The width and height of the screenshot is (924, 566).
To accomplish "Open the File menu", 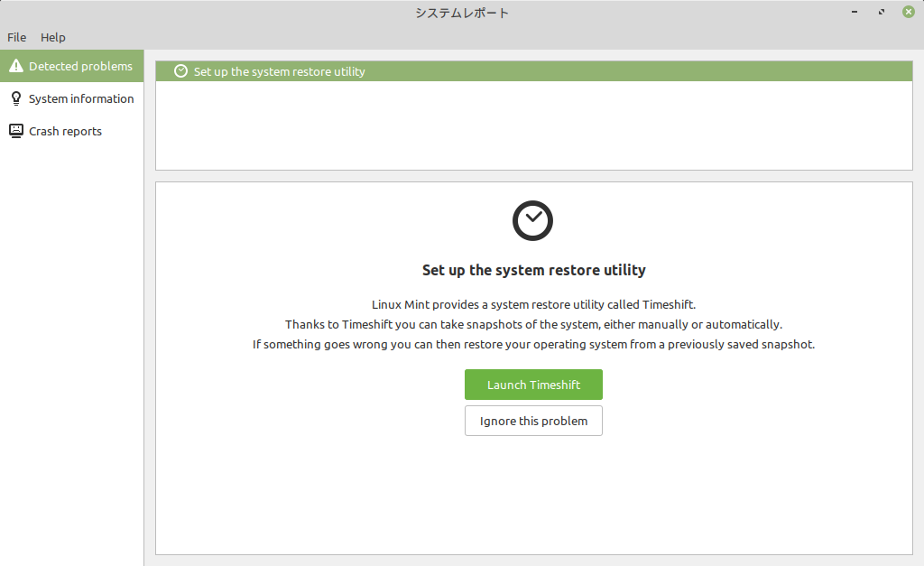I will (x=16, y=37).
